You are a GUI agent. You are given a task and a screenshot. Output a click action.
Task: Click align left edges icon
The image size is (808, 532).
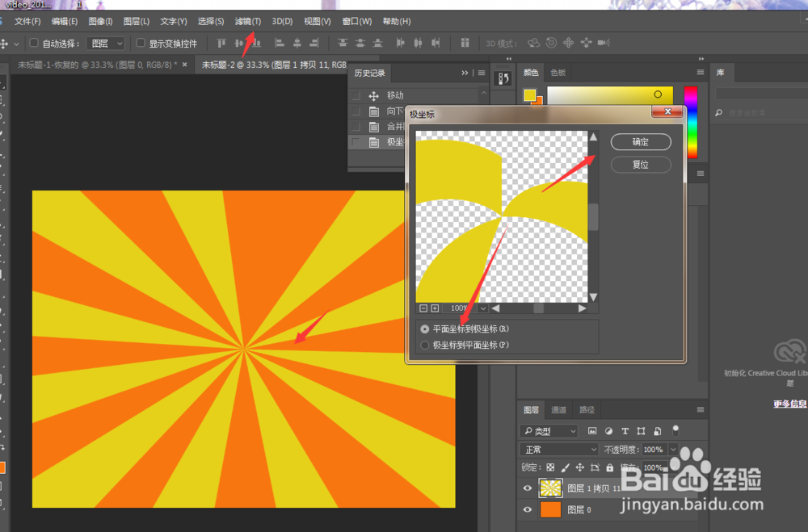pyautogui.click(x=279, y=44)
